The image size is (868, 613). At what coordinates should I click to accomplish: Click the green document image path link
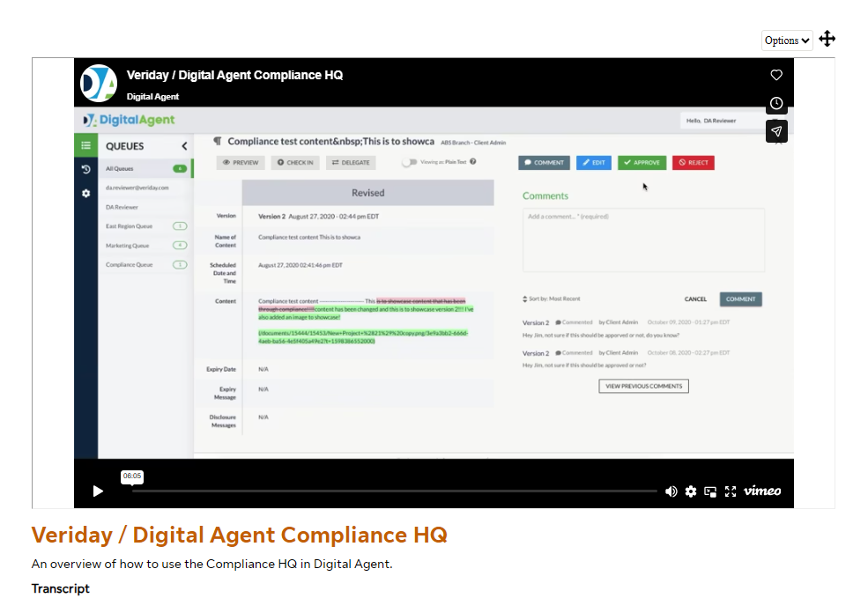coord(363,337)
